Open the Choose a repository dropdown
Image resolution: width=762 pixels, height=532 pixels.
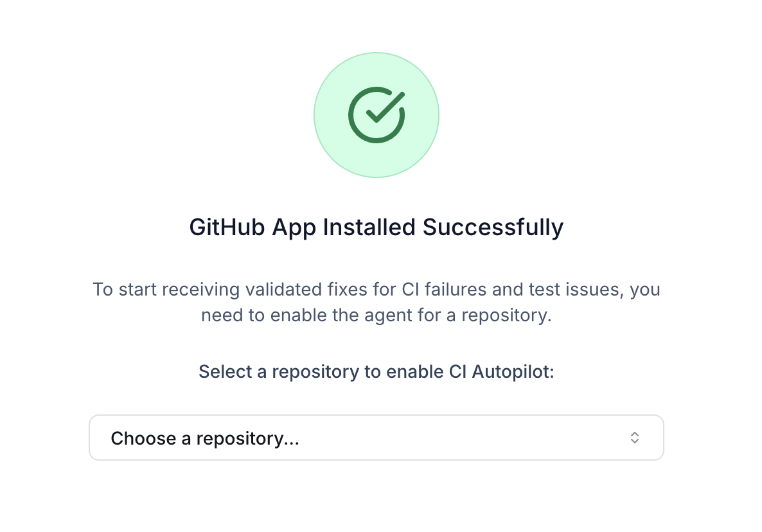(376, 438)
